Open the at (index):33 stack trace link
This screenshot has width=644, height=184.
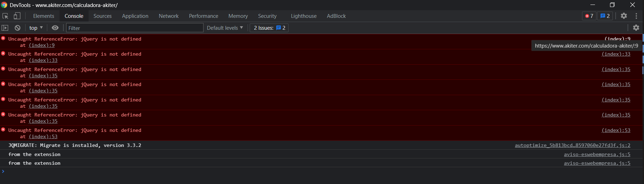pyautogui.click(x=43, y=60)
